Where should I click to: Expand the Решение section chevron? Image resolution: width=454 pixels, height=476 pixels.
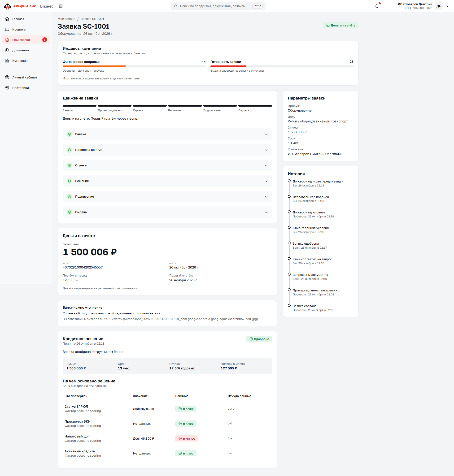click(266, 181)
